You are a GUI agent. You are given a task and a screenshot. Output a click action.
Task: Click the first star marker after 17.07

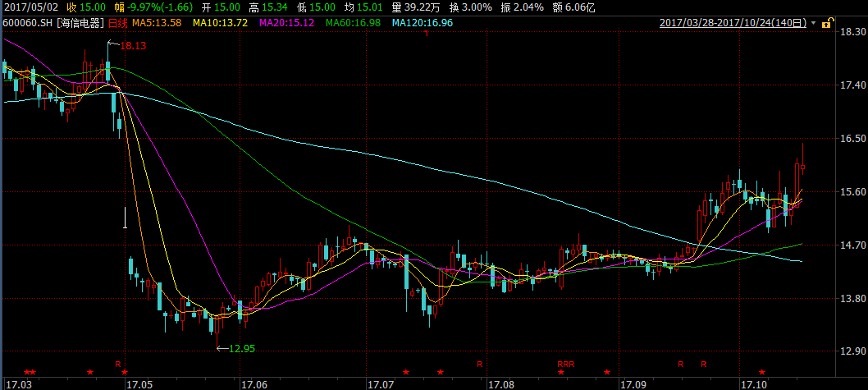406,372
